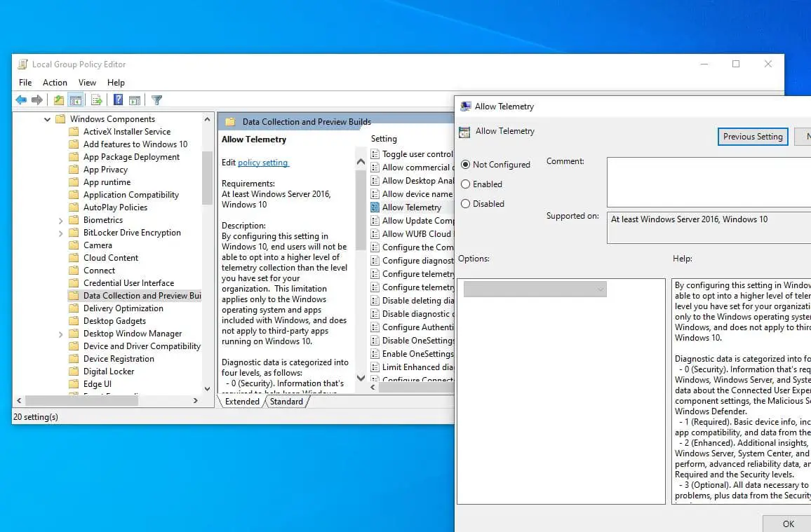Screen dimensions: 811x532
Task: Click the Local Group Policy Editor title icon
Action: (x=22, y=64)
